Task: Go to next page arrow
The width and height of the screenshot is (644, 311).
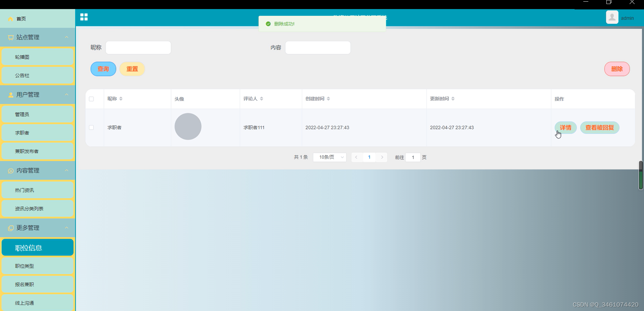Action: (382, 157)
